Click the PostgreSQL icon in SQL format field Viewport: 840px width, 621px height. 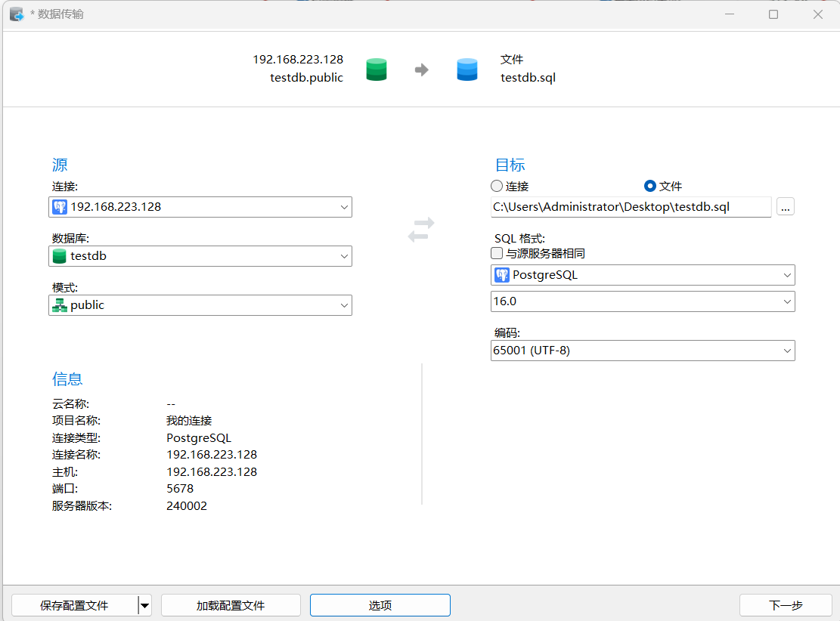coord(501,275)
